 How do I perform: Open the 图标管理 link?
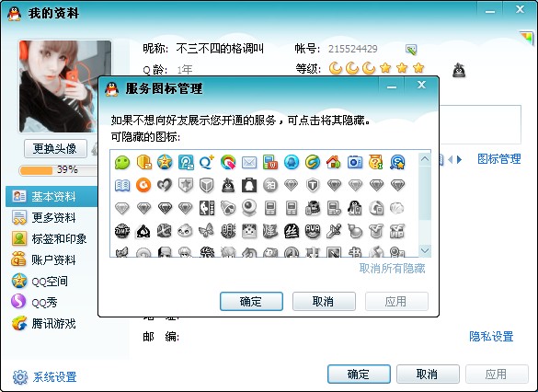click(x=498, y=159)
